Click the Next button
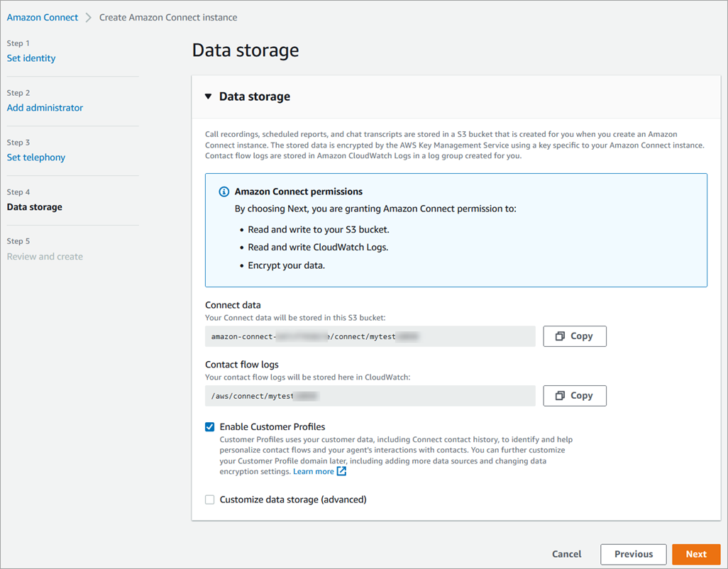The image size is (728, 569). pos(696,554)
